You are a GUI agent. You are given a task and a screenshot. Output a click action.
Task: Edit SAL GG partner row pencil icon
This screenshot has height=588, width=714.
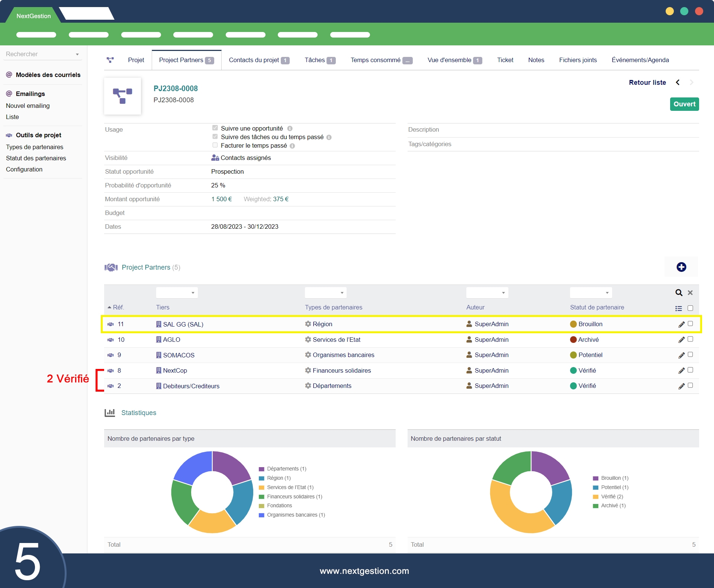click(681, 324)
